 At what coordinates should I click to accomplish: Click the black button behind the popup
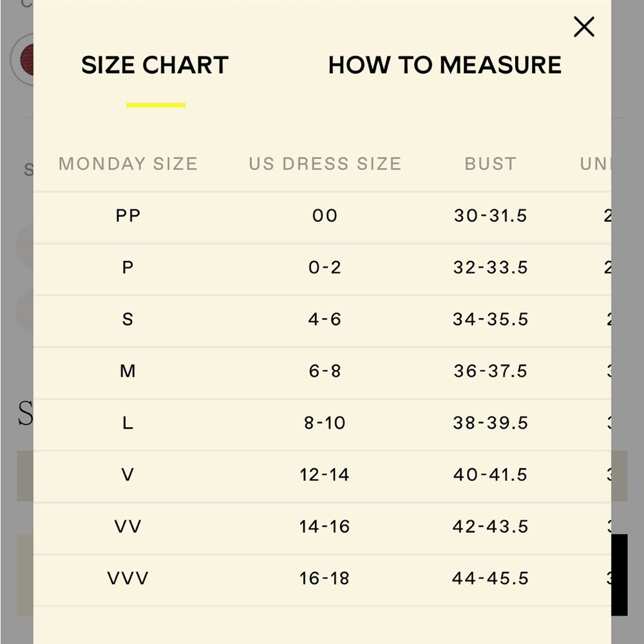click(x=620, y=574)
